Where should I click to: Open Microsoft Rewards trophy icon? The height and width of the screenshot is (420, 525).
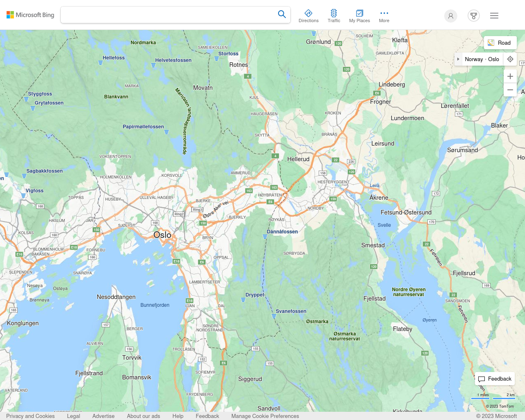point(474,16)
